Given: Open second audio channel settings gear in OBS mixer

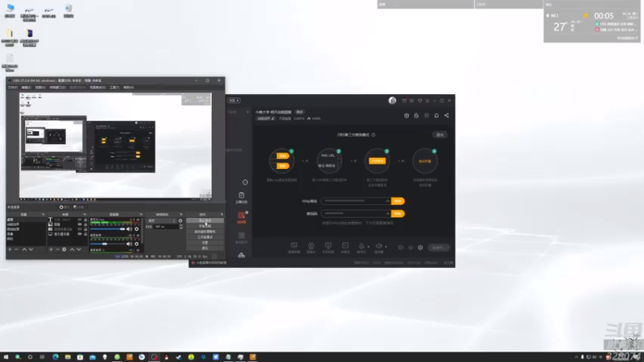Looking at the screenshot, I should point(137,244).
